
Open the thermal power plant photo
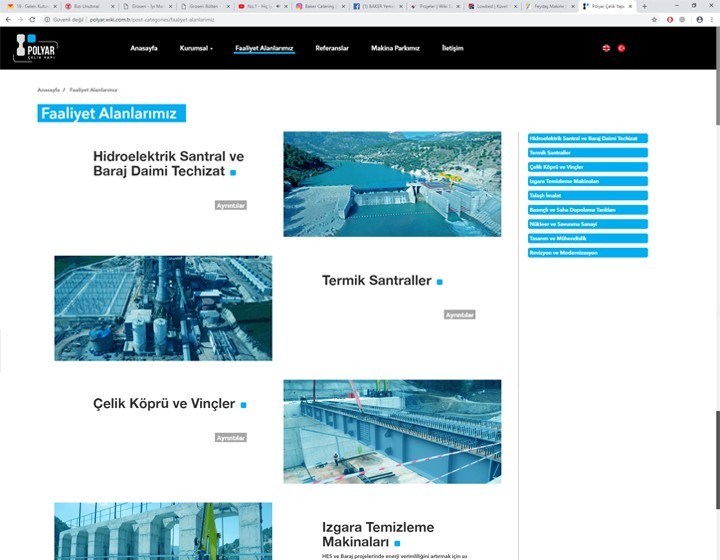point(163,308)
